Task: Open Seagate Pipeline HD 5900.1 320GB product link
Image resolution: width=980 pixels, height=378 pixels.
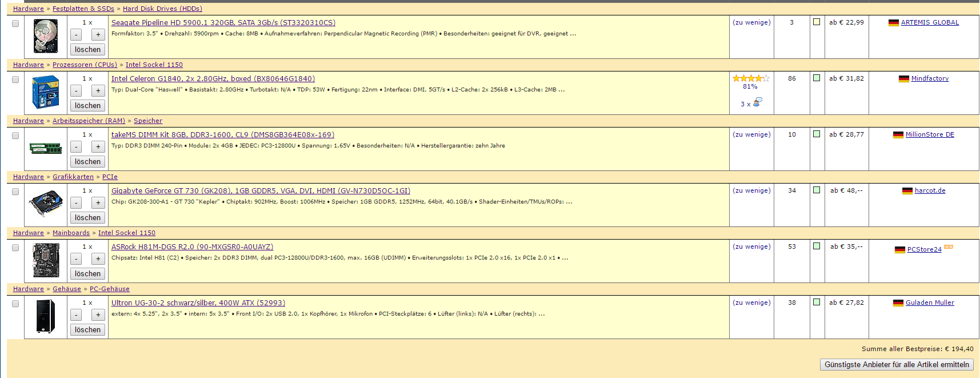Action: pos(223,23)
